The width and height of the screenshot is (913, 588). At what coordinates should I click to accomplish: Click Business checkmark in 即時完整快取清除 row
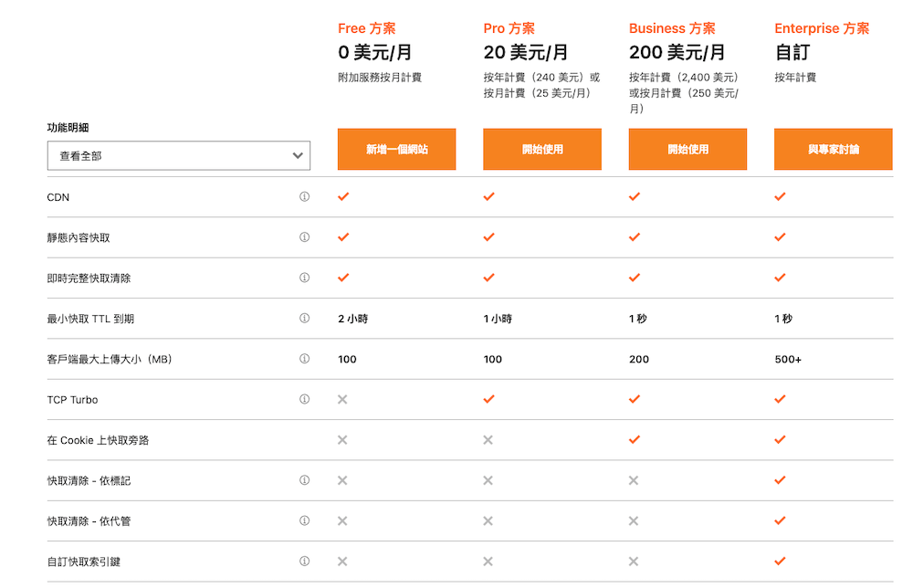pos(635,278)
